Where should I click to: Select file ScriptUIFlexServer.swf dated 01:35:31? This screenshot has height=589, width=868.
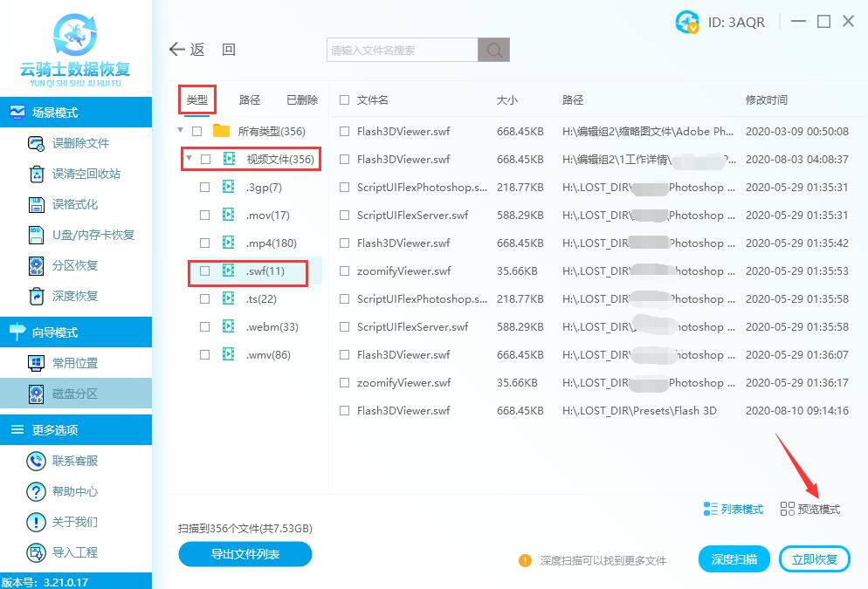coord(412,216)
